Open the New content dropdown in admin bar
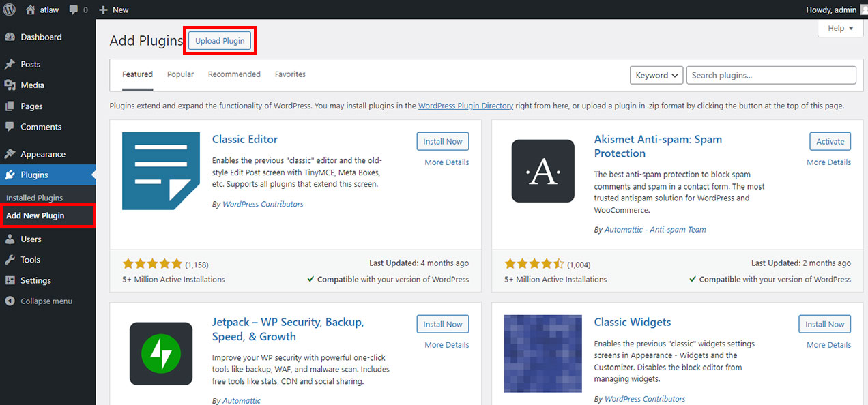This screenshot has height=405, width=868. coord(113,10)
